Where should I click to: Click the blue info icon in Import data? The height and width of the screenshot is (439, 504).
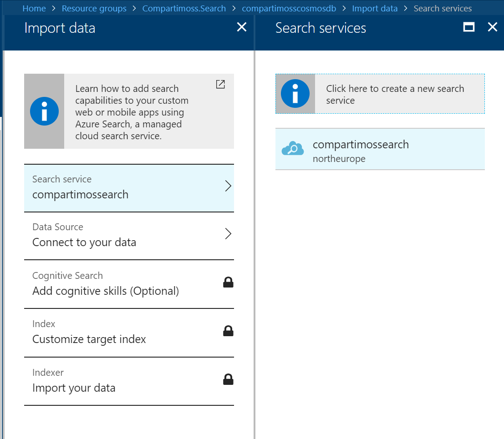[x=44, y=111]
